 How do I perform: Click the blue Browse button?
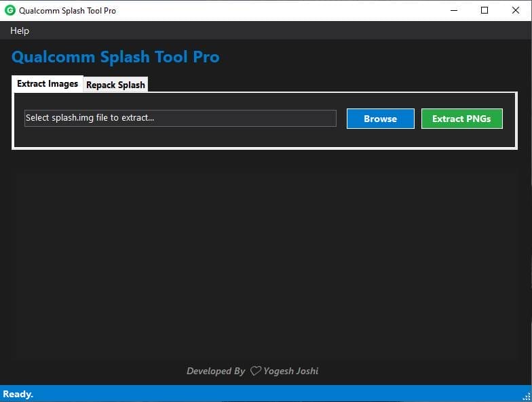[380, 119]
